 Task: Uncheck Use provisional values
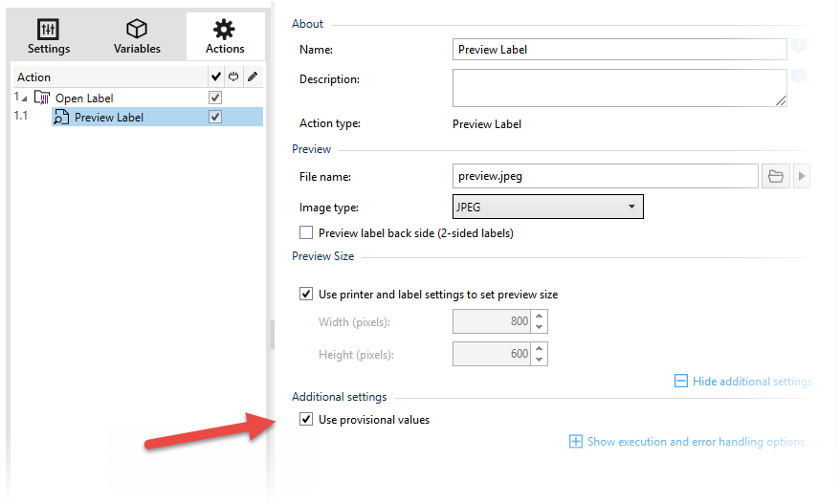[x=306, y=419]
